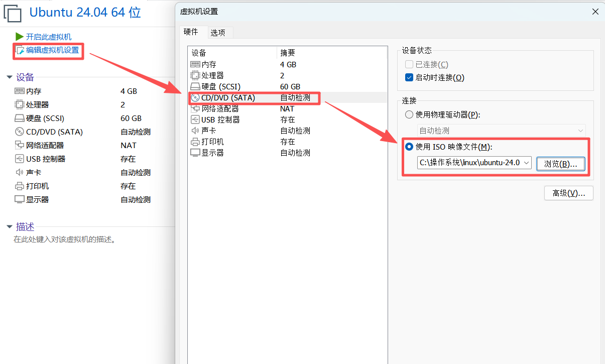Click the green play icon to power on VM
Screen dimensions: 605x364
click(x=20, y=37)
